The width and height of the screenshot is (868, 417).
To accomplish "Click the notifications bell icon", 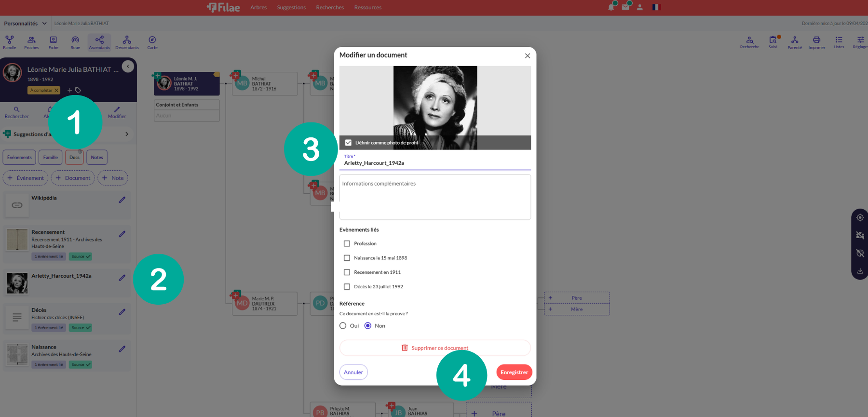I will [611, 7].
